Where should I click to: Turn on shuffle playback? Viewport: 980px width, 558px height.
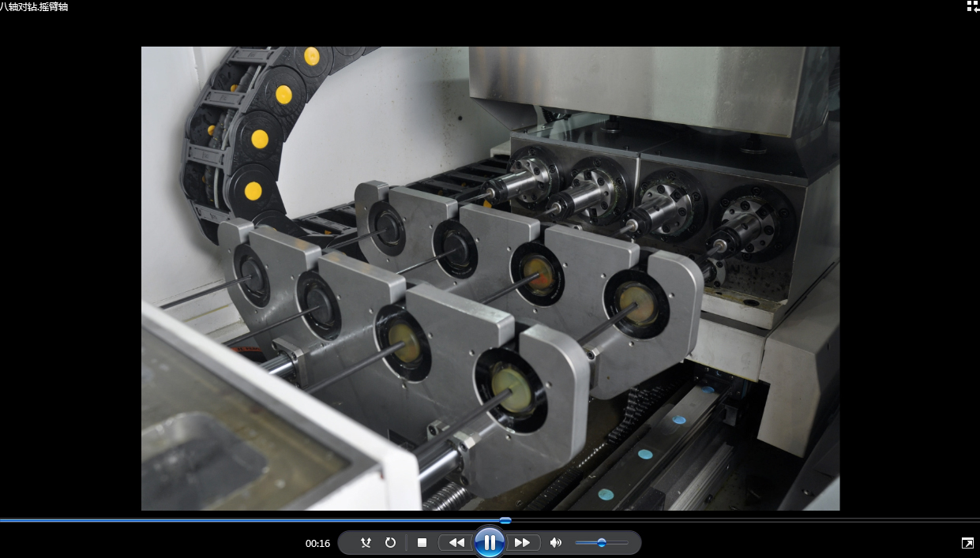point(366,543)
